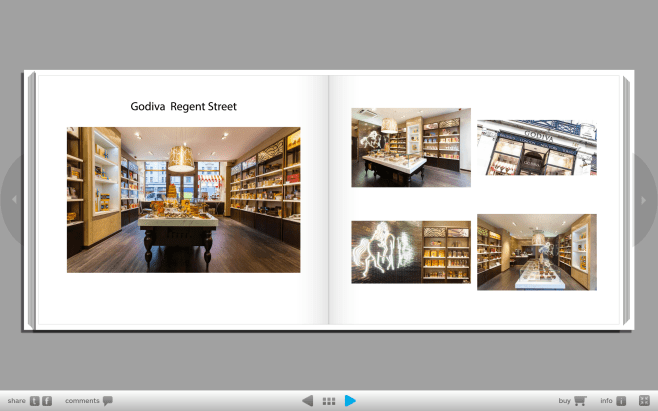Click the large Godiva store interior photo
Screen dimensions: 658x411
183,200
